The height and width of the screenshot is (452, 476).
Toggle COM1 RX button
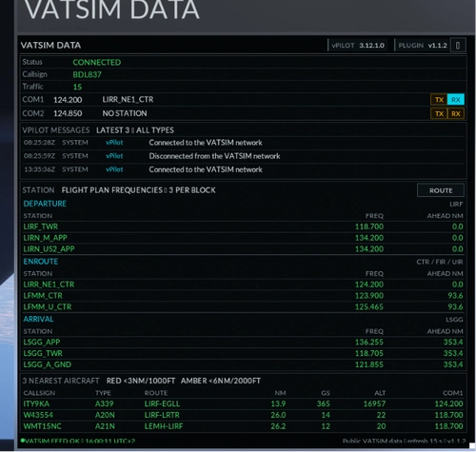pos(456,100)
